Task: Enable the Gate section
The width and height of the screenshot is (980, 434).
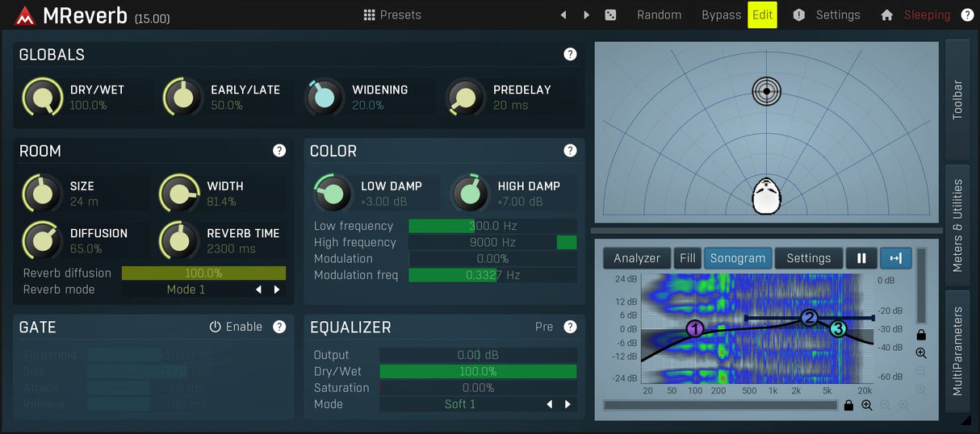Action: pos(236,327)
